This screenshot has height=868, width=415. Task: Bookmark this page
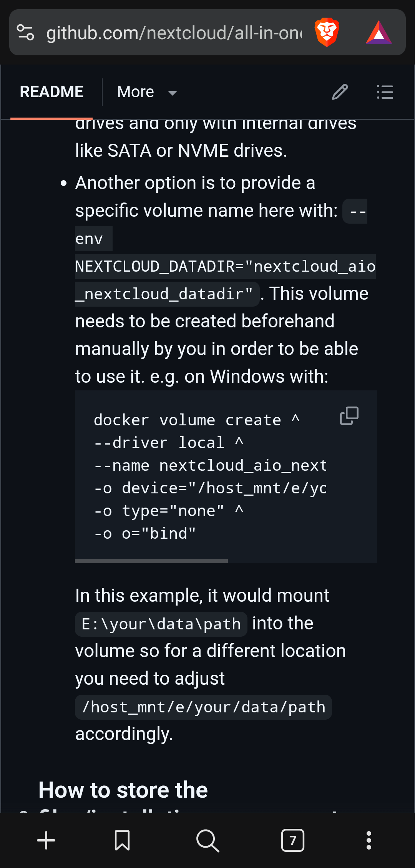coord(122,840)
